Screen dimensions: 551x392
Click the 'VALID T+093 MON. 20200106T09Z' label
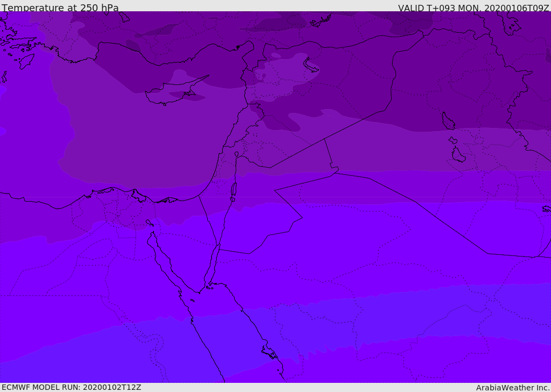474,8
